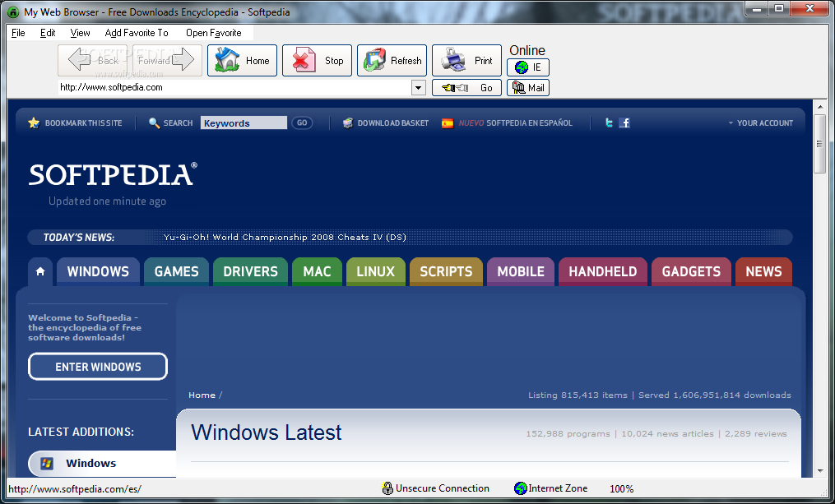Click the Unsecure Connection padlock icon
Image resolution: width=835 pixels, height=504 pixels.
click(x=387, y=488)
